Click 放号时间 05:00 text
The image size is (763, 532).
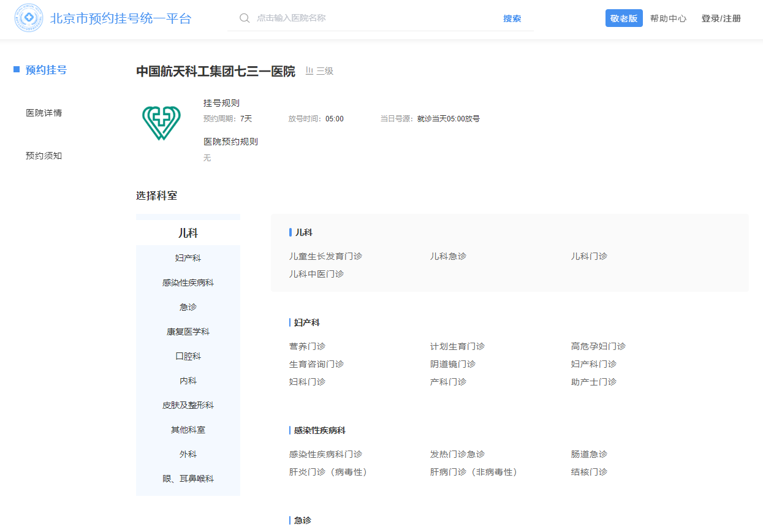316,119
